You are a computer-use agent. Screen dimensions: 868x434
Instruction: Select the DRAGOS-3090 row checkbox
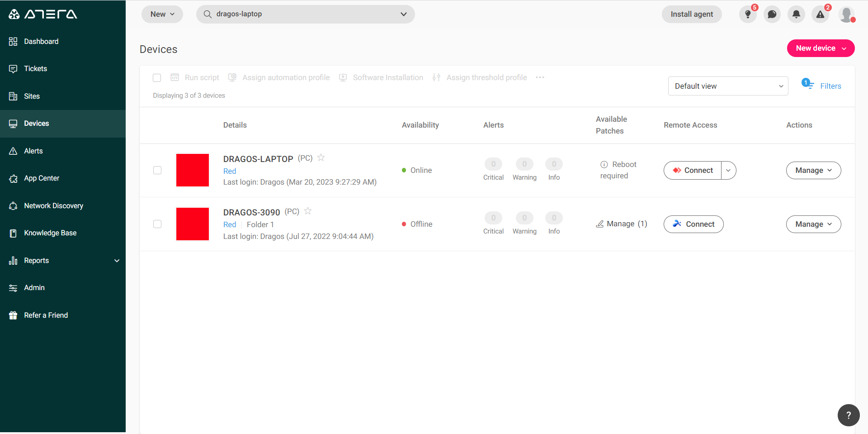(157, 224)
